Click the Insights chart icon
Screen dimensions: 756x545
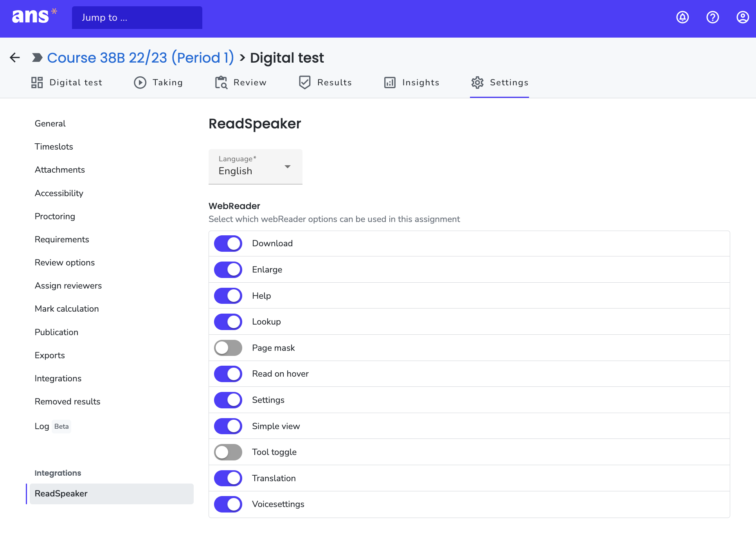tap(390, 83)
